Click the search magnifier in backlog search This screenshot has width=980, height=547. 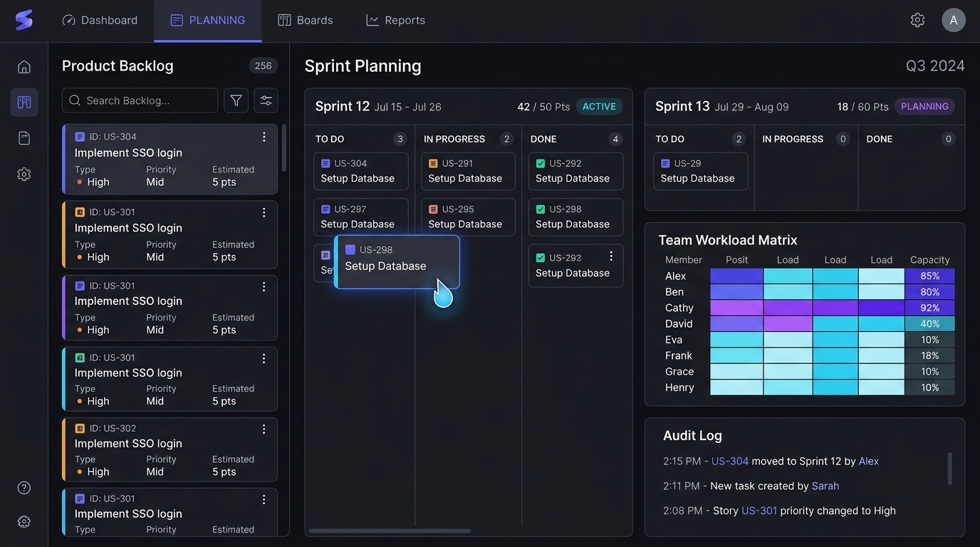(75, 100)
